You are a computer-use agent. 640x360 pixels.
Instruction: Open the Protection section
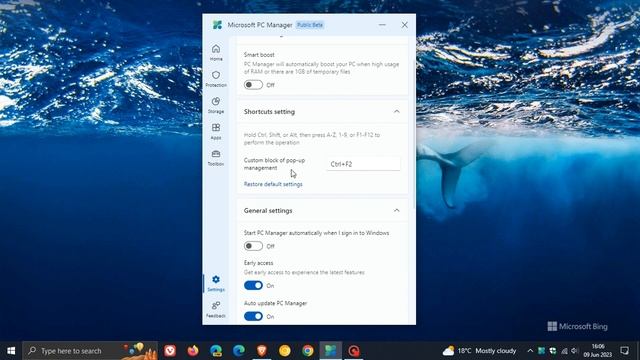(216, 79)
